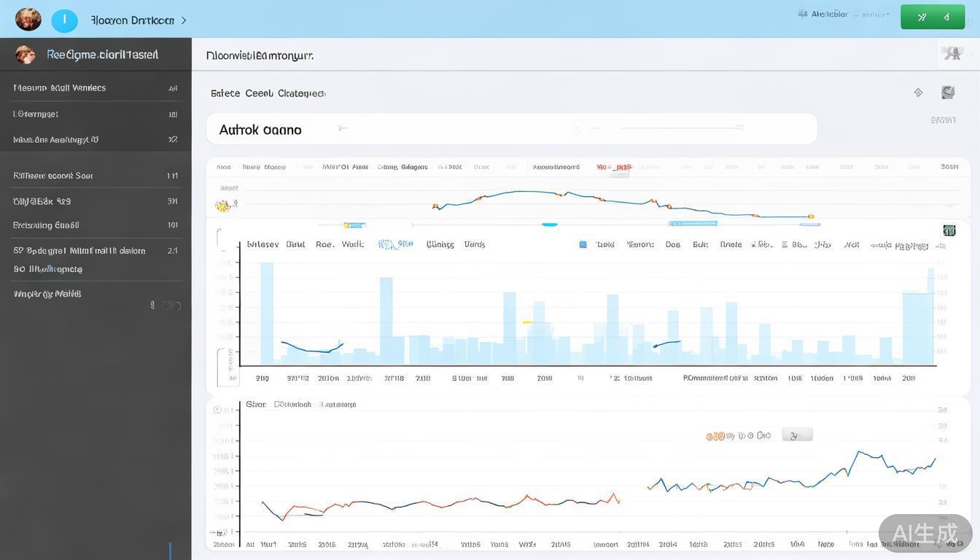980x560 pixels.
Task: Click the light blue range handle below top chart
Action: pyautogui.click(x=549, y=225)
